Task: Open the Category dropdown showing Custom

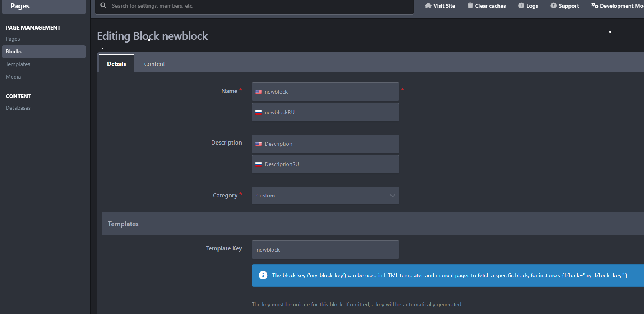Action: click(325, 196)
